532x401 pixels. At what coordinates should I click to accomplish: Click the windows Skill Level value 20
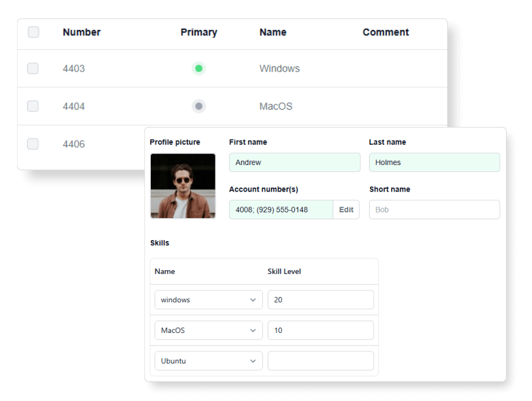point(321,299)
